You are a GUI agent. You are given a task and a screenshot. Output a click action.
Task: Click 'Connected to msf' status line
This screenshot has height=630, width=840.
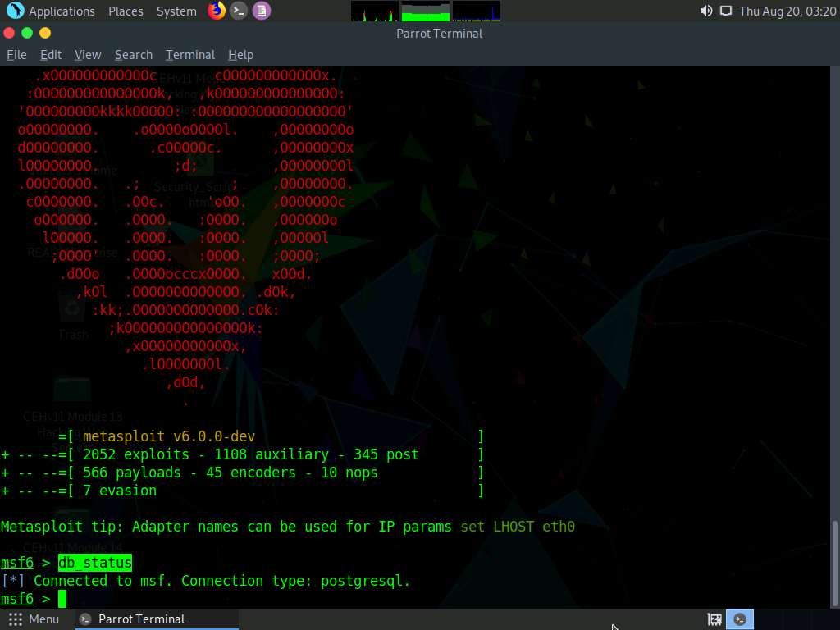[x=206, y=581]
